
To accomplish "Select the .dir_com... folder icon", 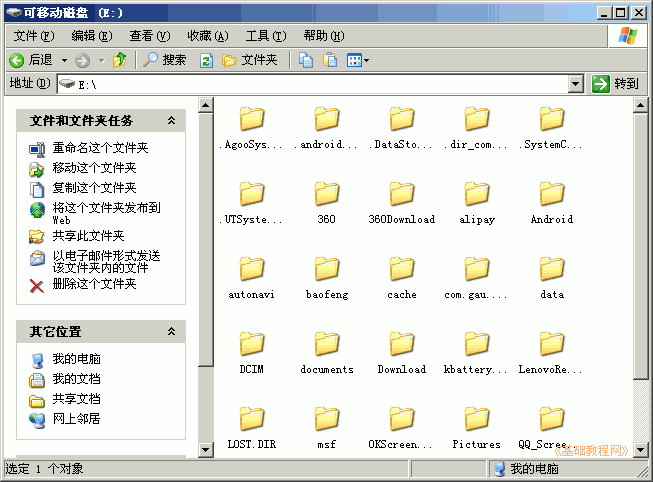I will pyautogui.click(x=476, y=119).
